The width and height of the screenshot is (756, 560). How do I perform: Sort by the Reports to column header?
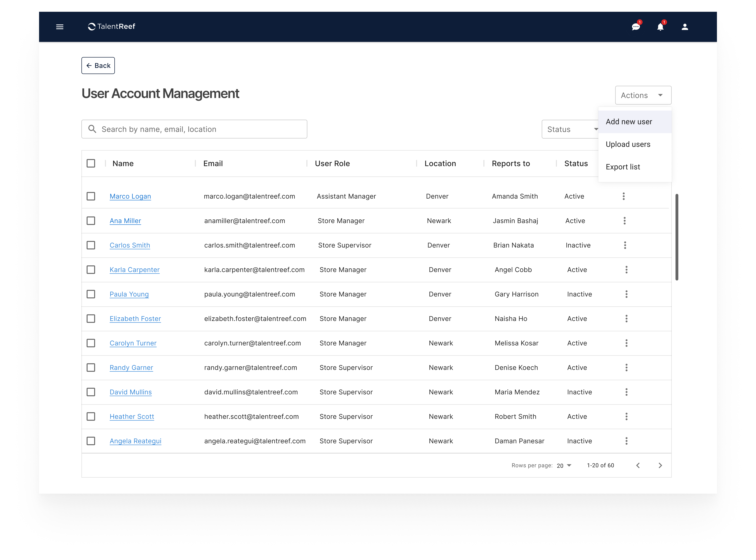tap(511, 163)
